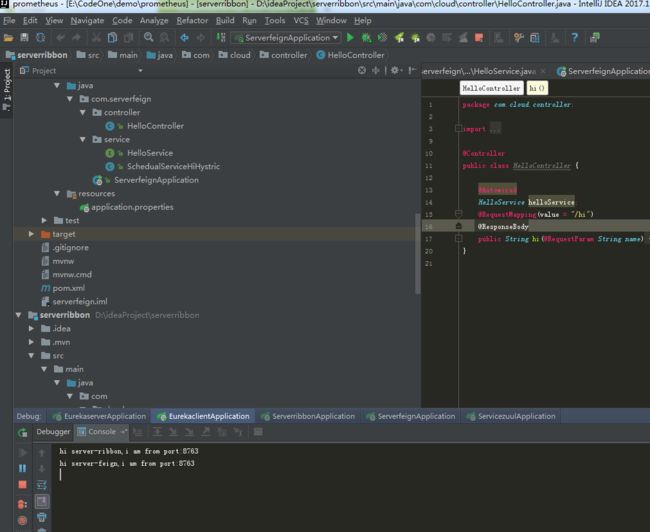
Task: Expand the target folder
Action: click(x=31, y=234)
